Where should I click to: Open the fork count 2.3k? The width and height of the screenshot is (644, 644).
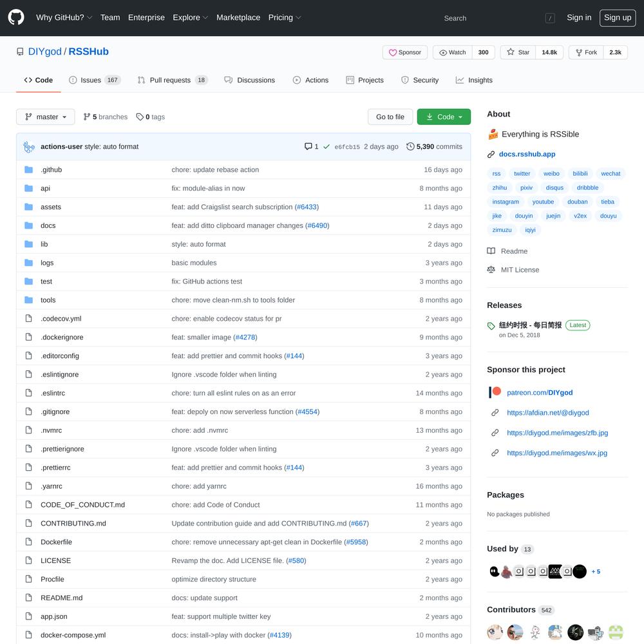(615, 52)
